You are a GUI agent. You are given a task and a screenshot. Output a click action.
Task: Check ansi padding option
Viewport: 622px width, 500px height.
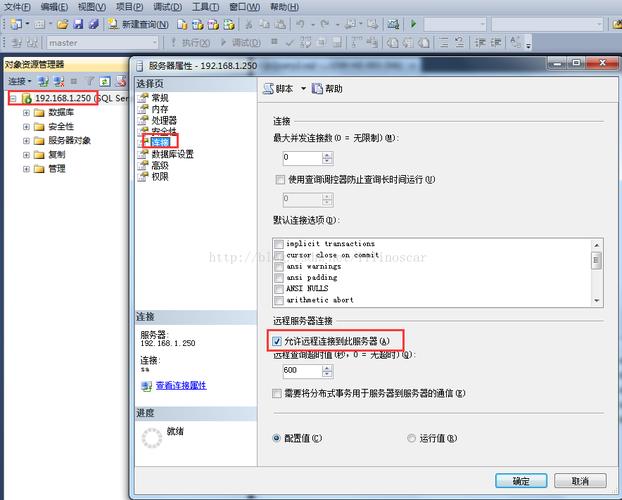click(x=279, y=277)
